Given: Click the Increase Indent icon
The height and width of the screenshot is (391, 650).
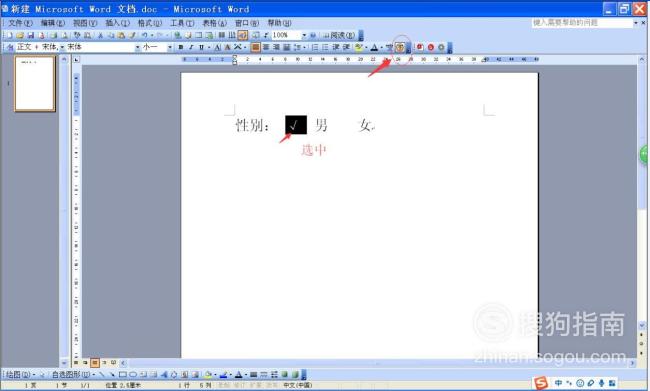Looking at the screenshot, I should click(346, 47).
